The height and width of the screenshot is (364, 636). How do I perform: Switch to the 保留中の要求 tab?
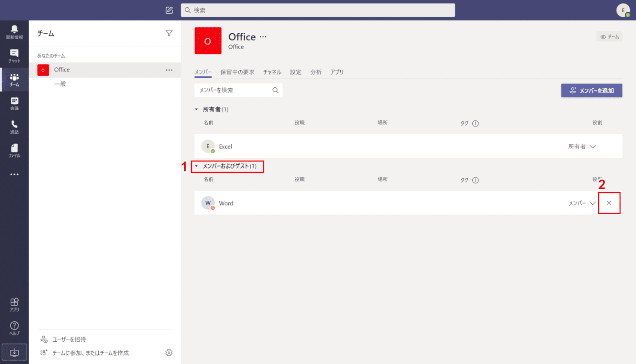(x=237, y=72)
